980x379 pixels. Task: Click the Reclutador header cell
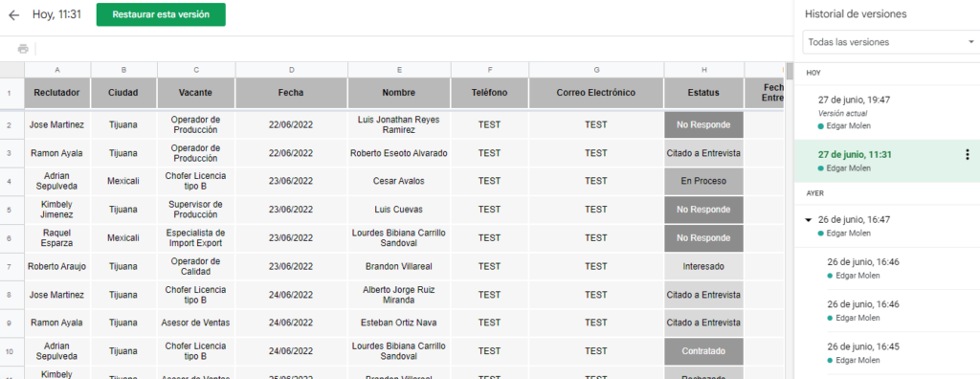(57, 93)
